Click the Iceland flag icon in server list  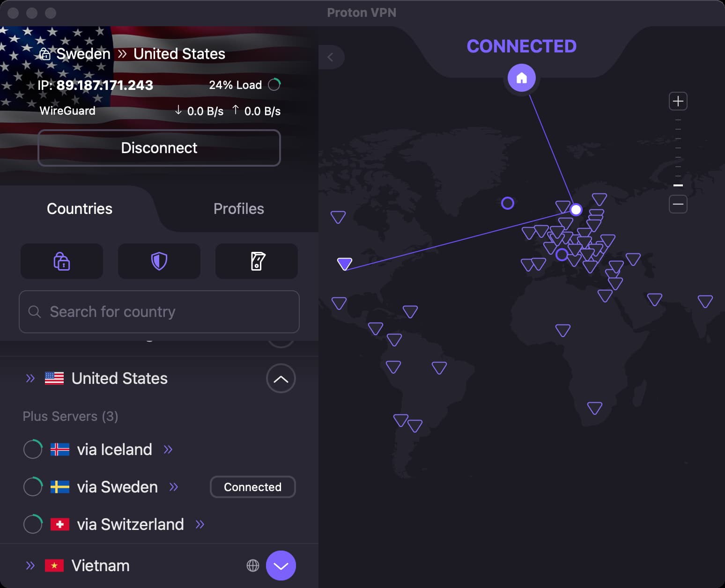click(60, 449)
